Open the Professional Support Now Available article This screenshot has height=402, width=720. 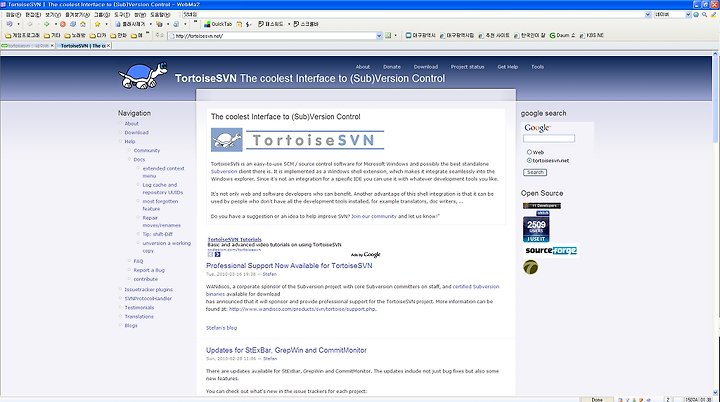289,266
